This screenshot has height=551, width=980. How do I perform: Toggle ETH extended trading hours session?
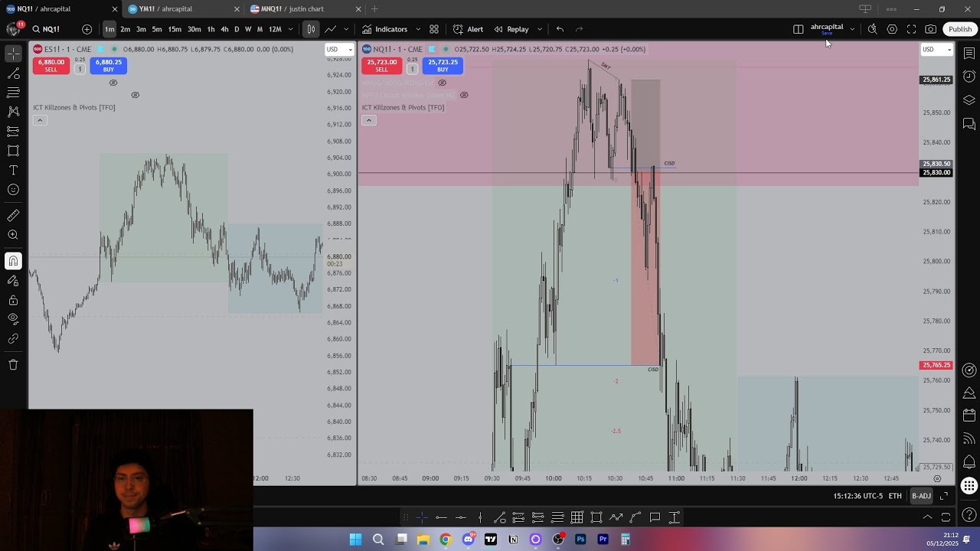coord(895,496)
